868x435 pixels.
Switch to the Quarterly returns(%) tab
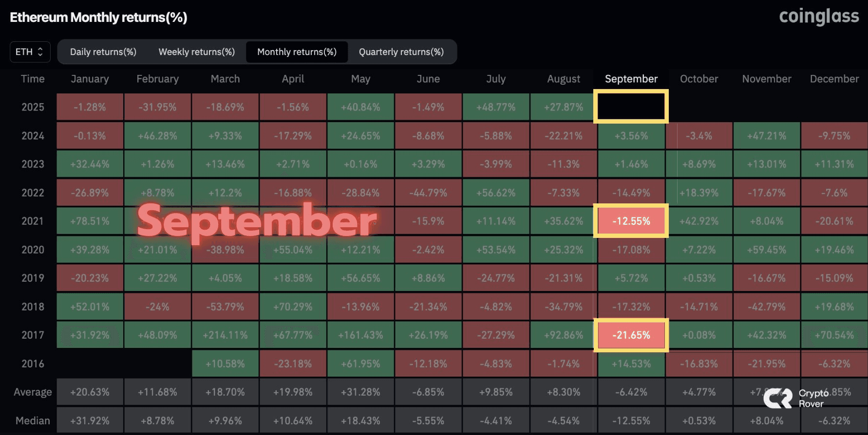(401, 52)
